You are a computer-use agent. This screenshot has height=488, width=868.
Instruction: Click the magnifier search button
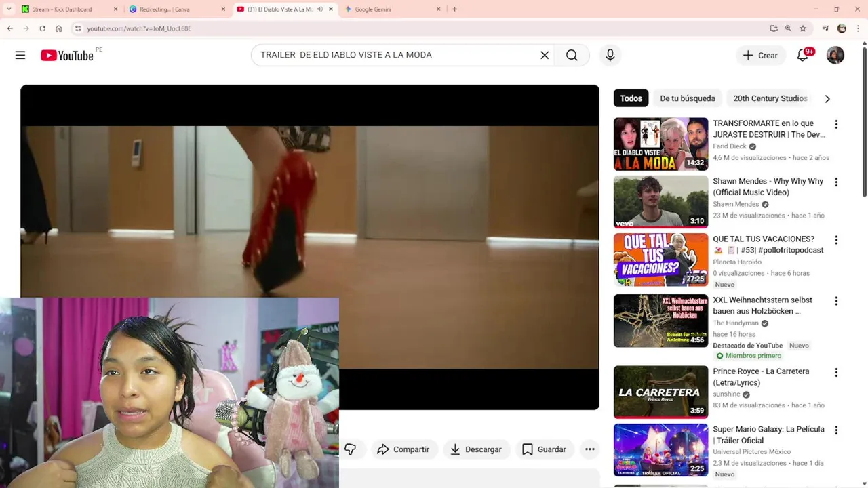coord(572,56)
